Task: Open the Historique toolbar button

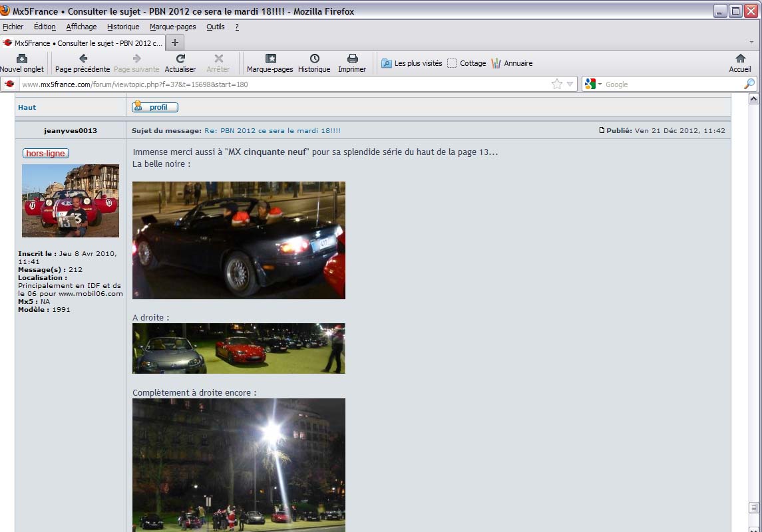Action: (x=314, y=63)
